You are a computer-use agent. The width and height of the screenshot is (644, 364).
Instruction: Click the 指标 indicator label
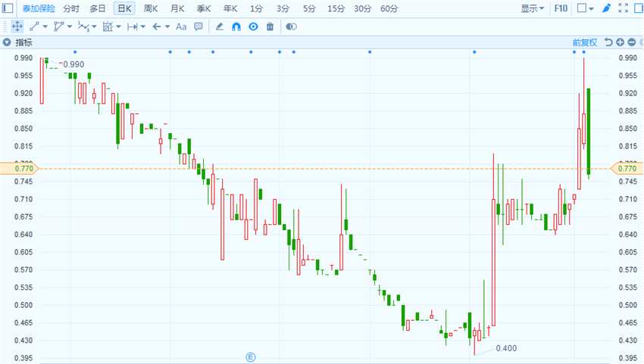point(23,42)
